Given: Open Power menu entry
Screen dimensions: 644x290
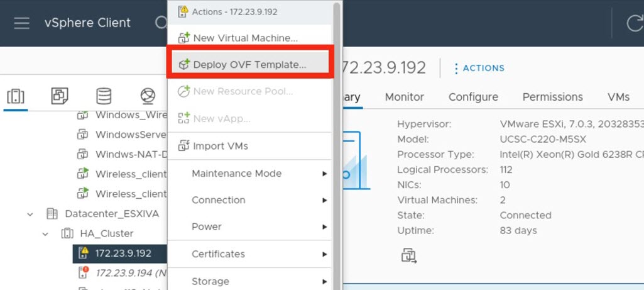Looking at the screenshot, I should [249, 227].
